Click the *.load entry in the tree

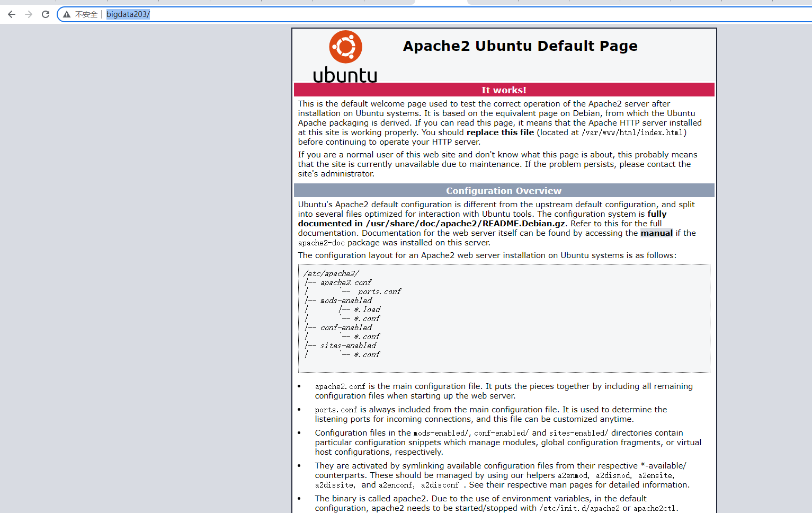367,309
